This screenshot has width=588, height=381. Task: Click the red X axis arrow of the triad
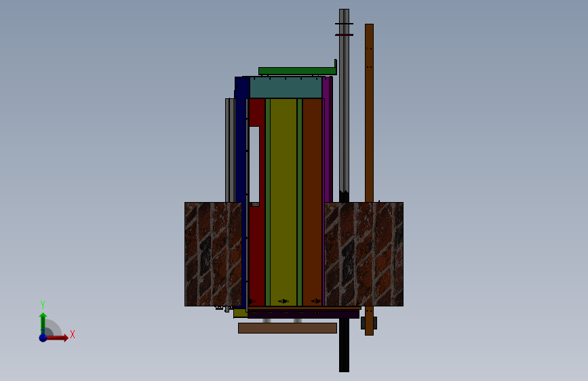[x=57, y=338]
